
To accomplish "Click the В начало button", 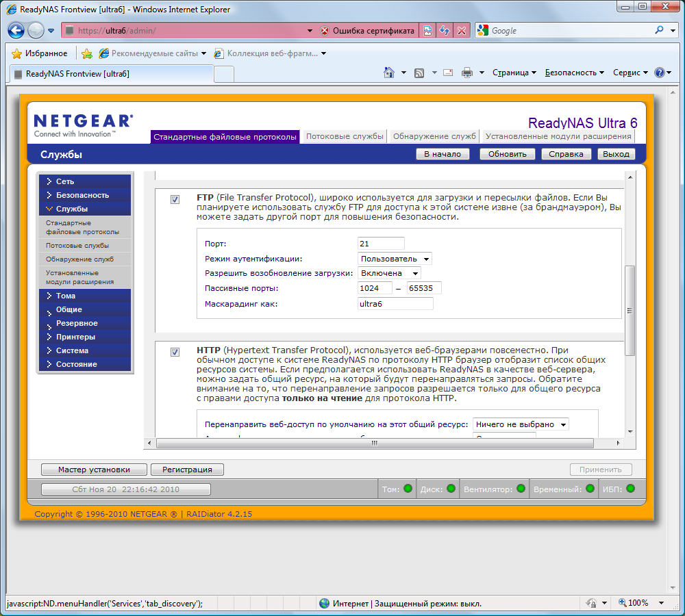I will point(443,154).
